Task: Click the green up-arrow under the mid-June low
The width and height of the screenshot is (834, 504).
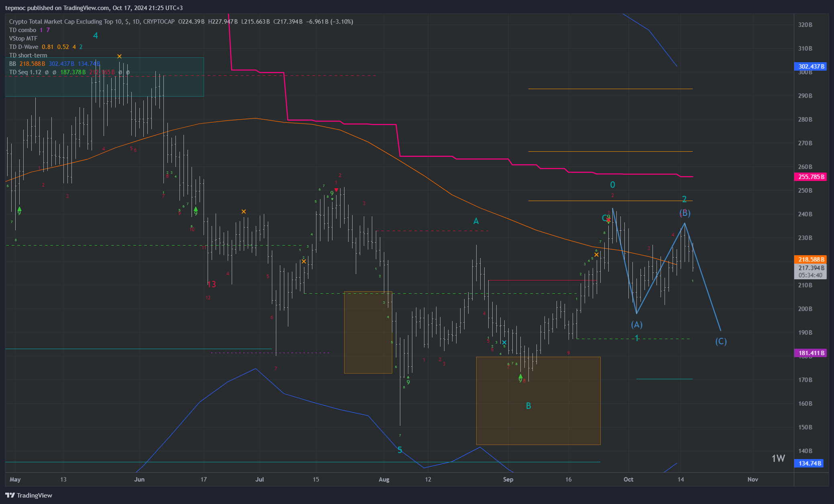Action: click(x=196, y=209)
